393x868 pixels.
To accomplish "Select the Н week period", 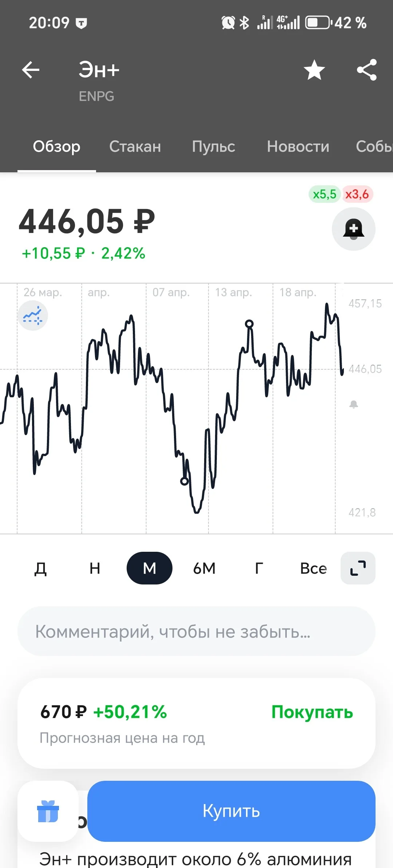I will (x=95, y=568).
